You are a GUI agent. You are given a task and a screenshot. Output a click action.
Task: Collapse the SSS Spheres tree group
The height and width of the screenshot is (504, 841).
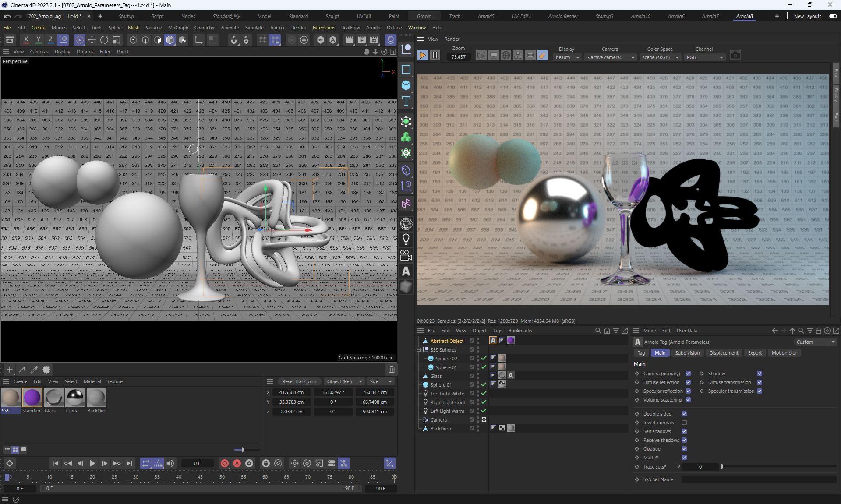click(x=419, y=350)
